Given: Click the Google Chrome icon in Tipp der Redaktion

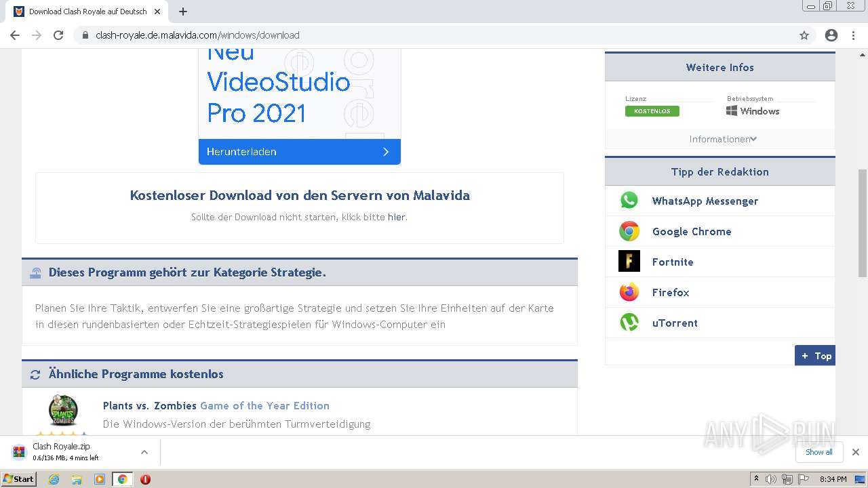Looking at the screenshot, I should click(x=629, y=231).
